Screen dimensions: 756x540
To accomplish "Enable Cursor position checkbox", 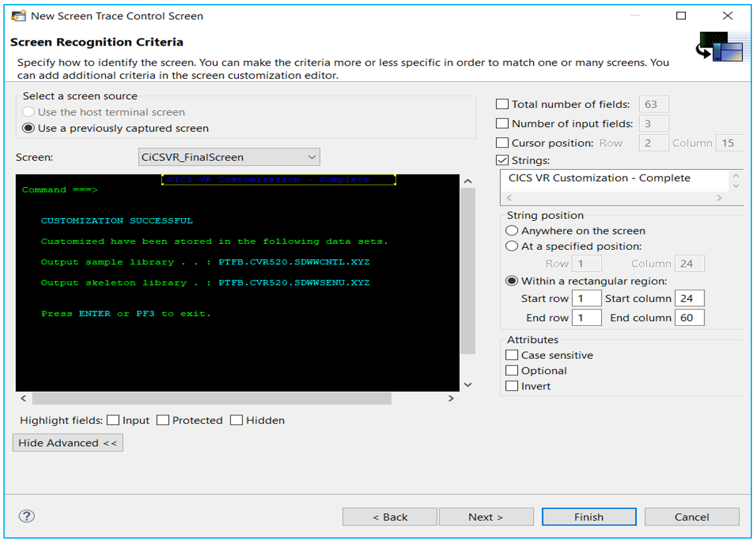I will click(x=502, y=143).
